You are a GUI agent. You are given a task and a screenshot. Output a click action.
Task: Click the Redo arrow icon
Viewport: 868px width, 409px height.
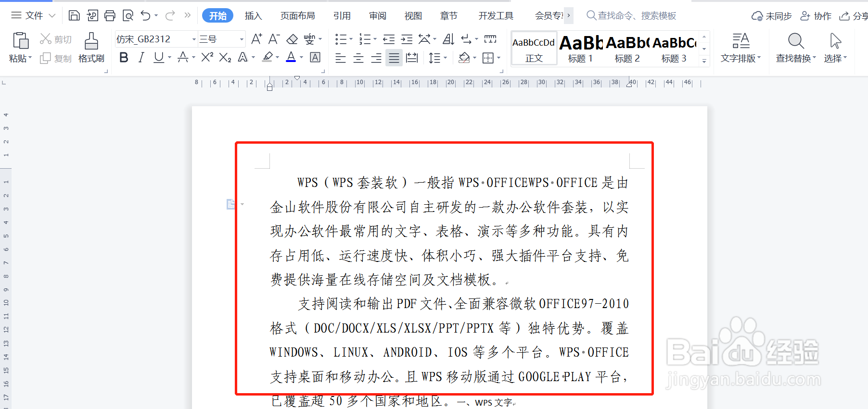click(170, 16)
